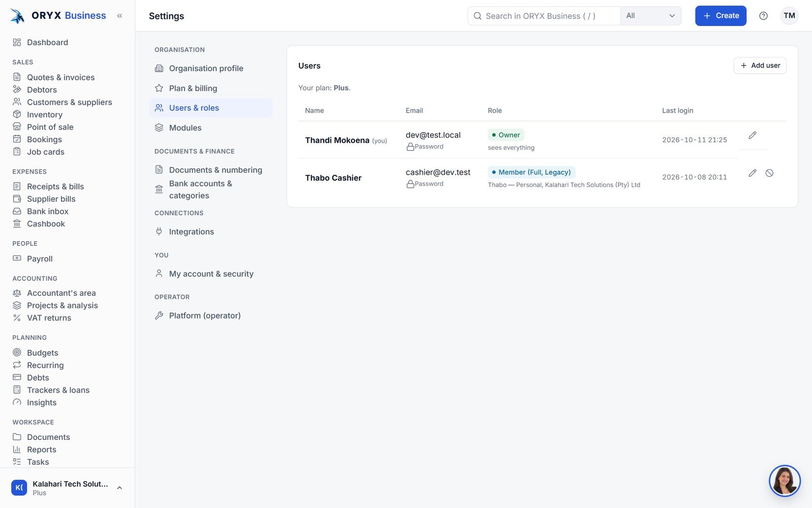This screenshot has height=508, width=812.
Task: Click the Payroll icon in sidebar
Action: point(17,258)
